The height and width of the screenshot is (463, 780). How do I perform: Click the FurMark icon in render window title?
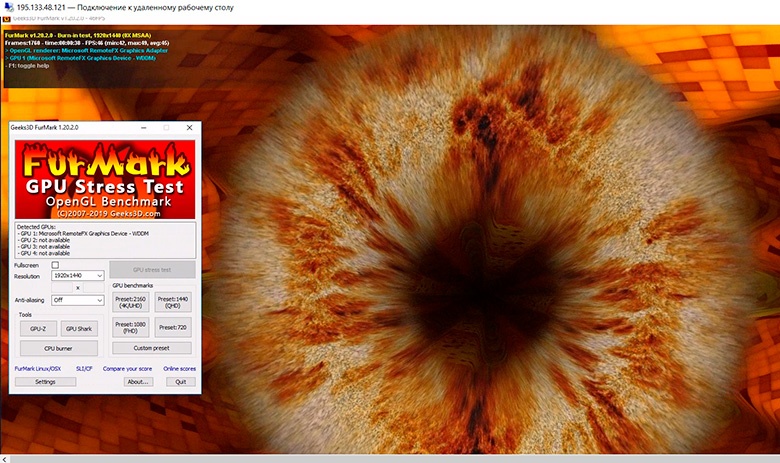[x=6, y=19]
